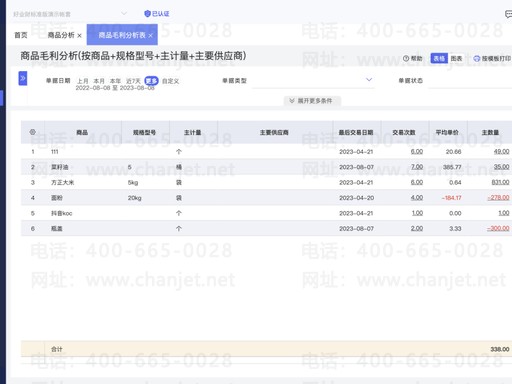Click date 2023-04-20 in 面粉 row
This screenshot has height=384, width=512.
[x=356, y=198]
